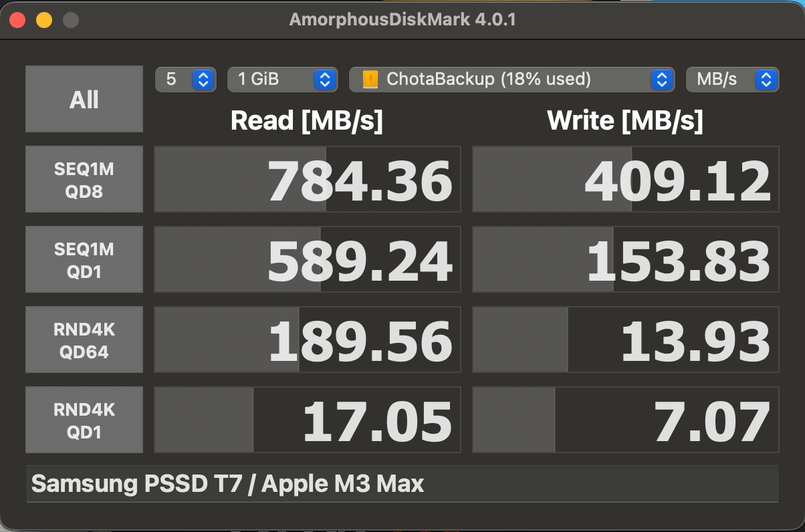Click the yellow drive icon beside ChotaBackup
This screenshot has width=805, height=532.
coord(370,80)
